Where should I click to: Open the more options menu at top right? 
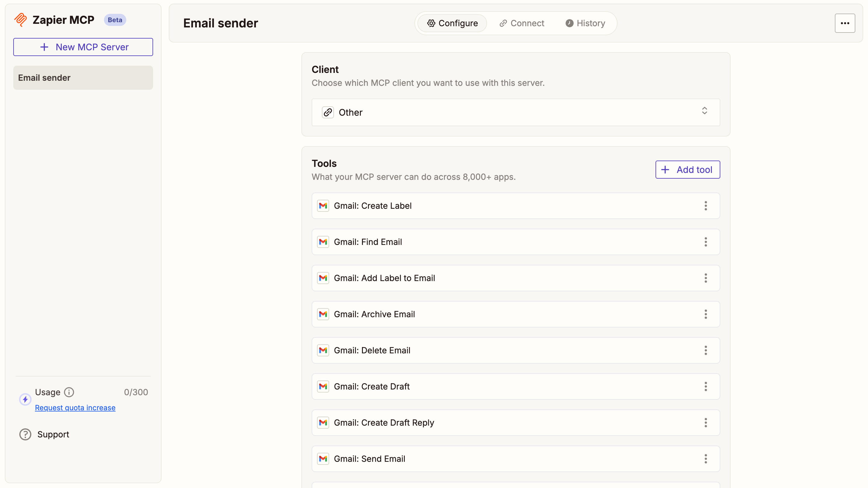pos(845,23)
